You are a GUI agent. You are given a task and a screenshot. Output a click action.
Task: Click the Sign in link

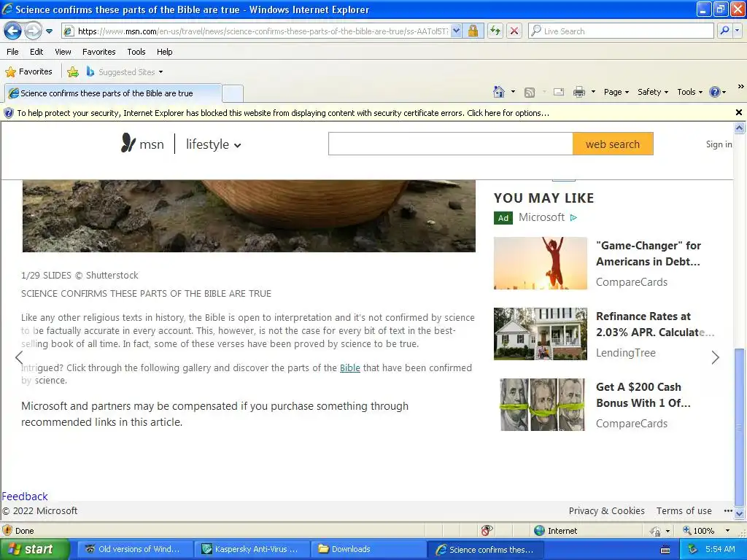click(719, 144)
